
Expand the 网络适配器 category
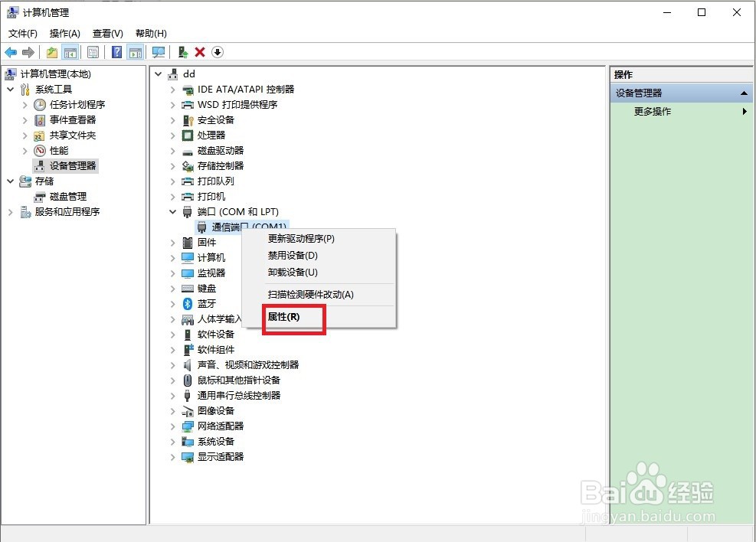[x=172, y=426]
